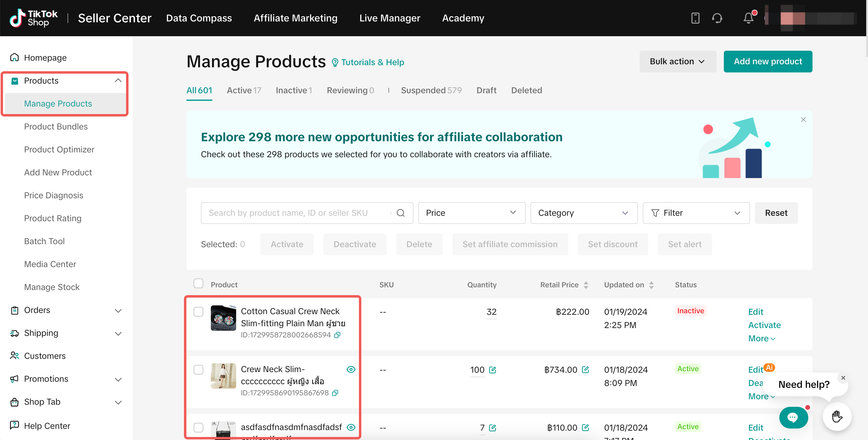Click the Shop Tab bag icon
This screenshot has width=868, height=440.
click(14, 402)
